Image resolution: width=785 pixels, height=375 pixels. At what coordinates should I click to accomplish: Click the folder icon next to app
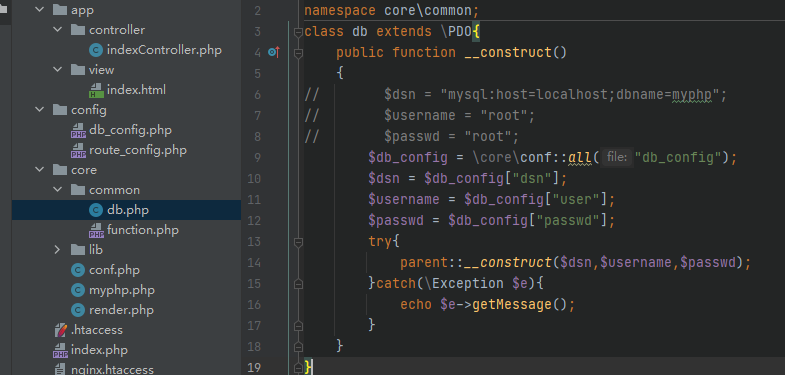point(60,10)
